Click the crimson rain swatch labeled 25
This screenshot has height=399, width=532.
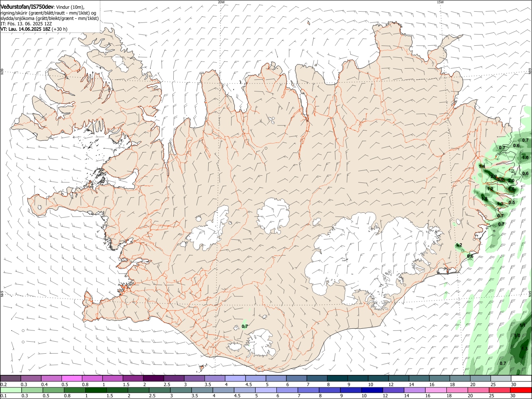pos(500,390)
